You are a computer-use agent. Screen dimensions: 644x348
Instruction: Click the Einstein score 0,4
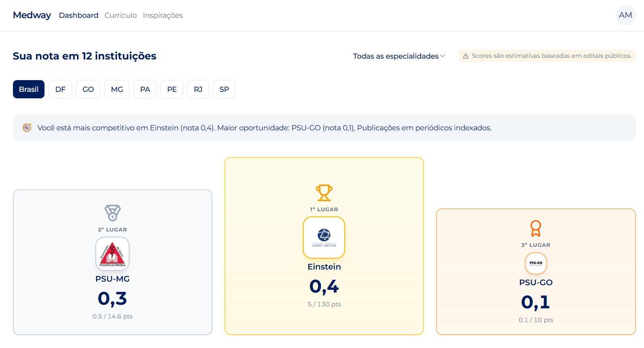click(x=324, y=286)
